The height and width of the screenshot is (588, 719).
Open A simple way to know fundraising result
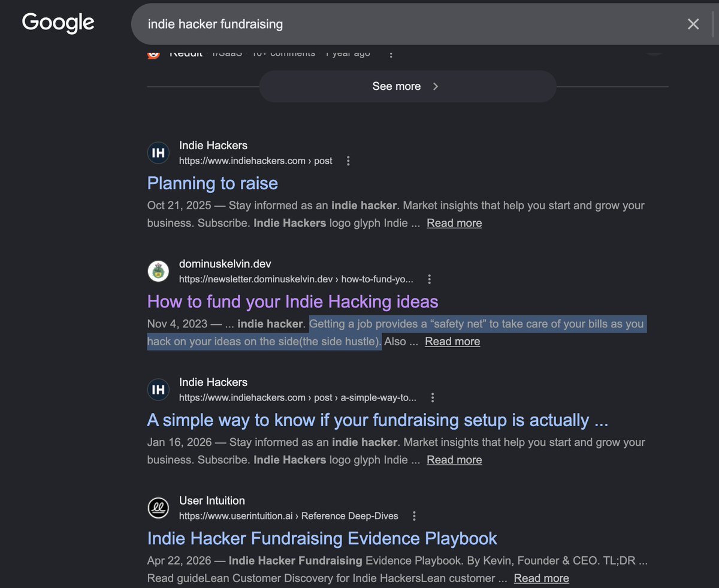click(378, 420)
